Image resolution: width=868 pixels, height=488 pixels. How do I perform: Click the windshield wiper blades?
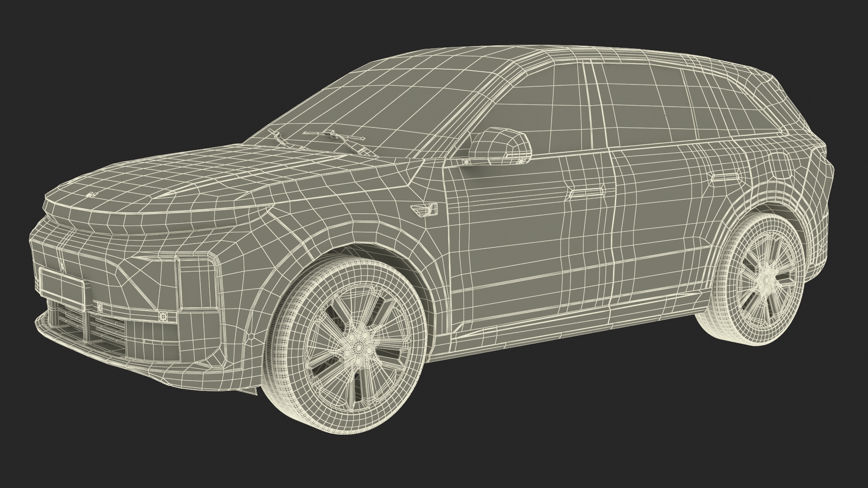333,136
